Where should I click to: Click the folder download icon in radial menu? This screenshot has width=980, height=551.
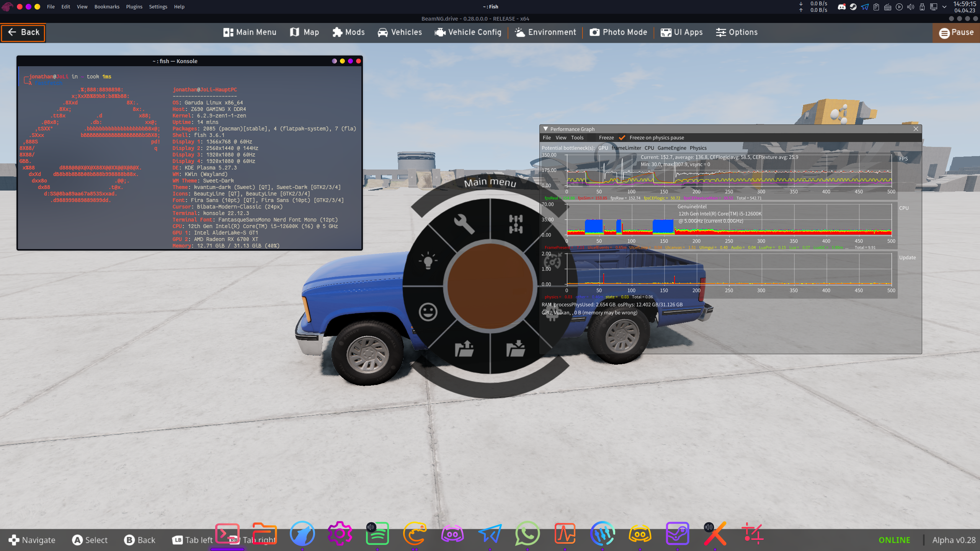(516, 349)
